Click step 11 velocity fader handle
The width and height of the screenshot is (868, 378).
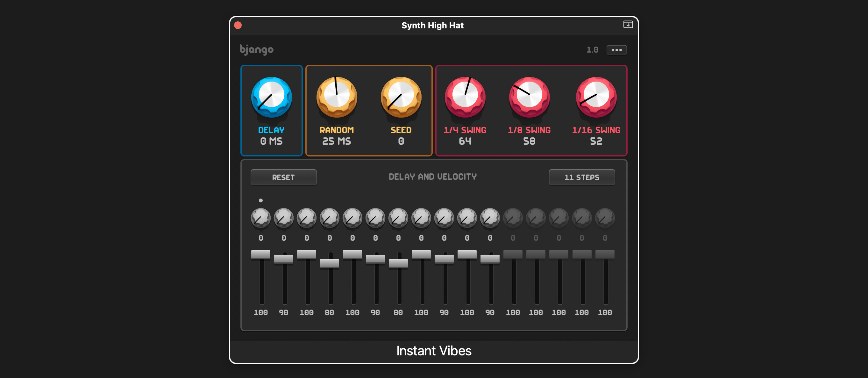(x=490, y=259)
